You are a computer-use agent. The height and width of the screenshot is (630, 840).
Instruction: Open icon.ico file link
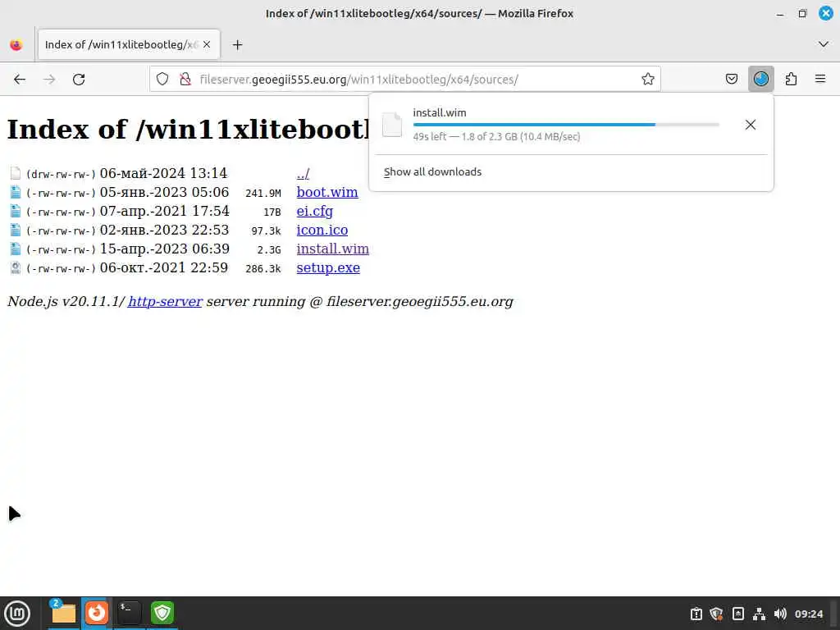coord(322,230)
